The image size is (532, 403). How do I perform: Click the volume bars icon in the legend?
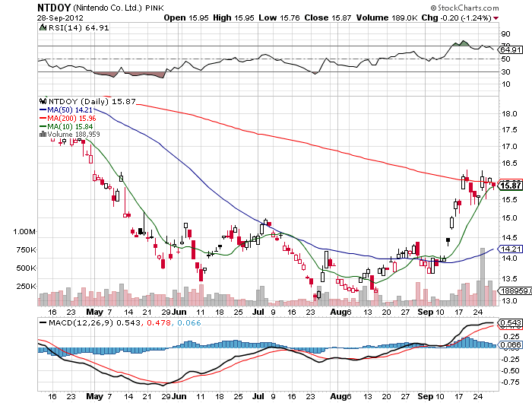pyautogui.click(x=43, y=134)
